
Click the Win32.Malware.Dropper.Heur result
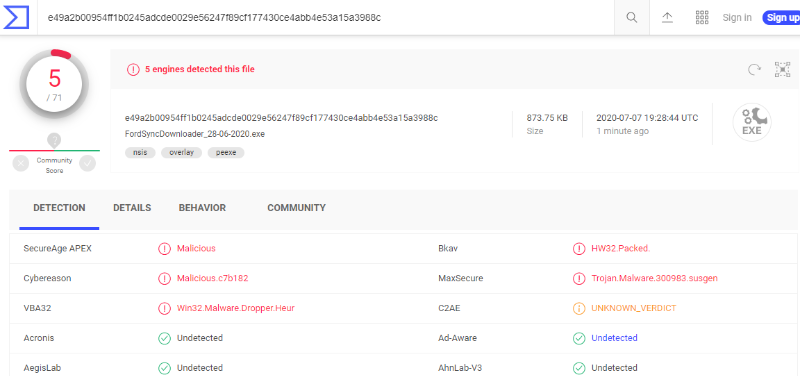point(236,308)
